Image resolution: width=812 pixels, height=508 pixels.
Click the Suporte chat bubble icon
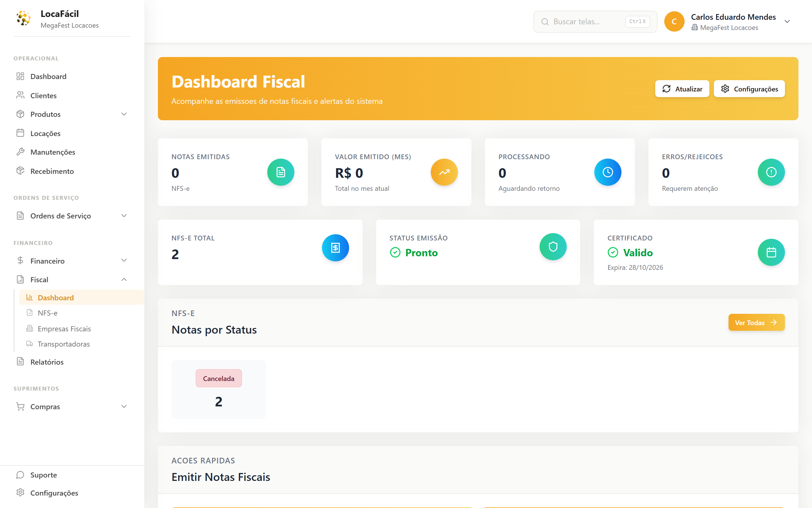20,475
